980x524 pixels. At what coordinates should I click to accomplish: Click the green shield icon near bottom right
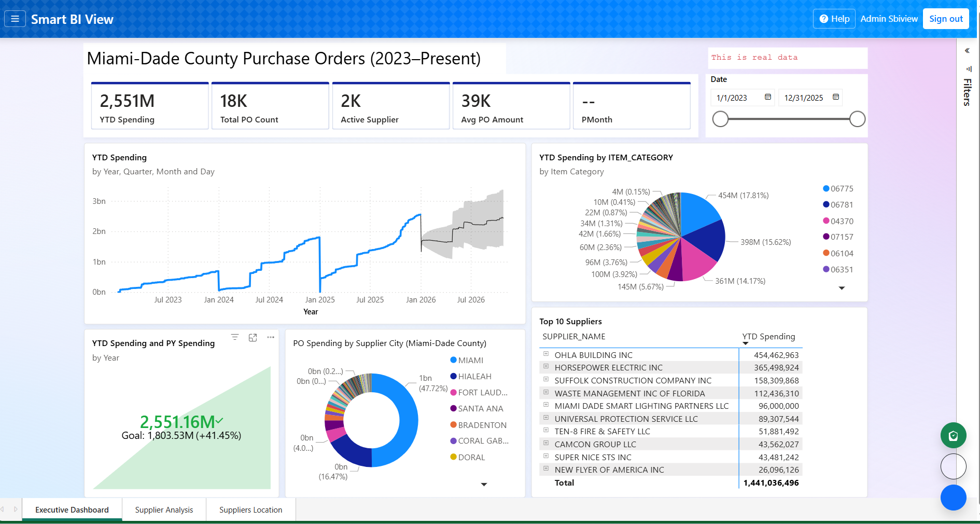click(953, 435)
